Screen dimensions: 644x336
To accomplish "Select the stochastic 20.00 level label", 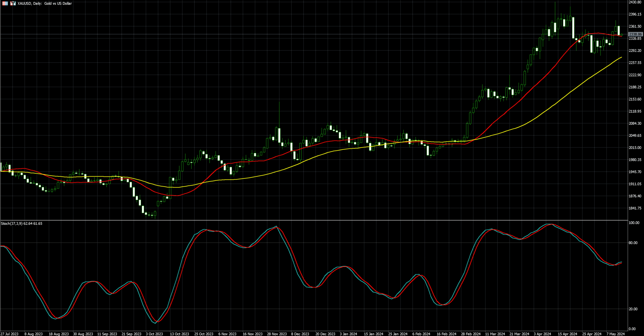I will click(633, 309).
